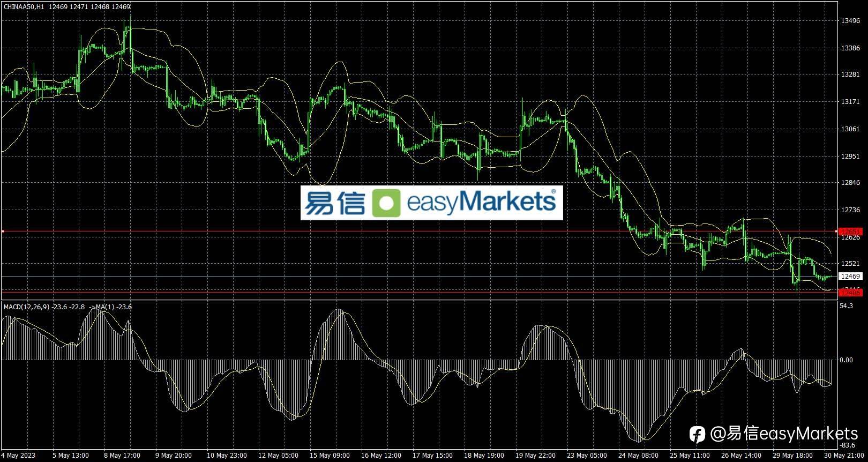Select the 12846 price axis label

click(850, 183)
